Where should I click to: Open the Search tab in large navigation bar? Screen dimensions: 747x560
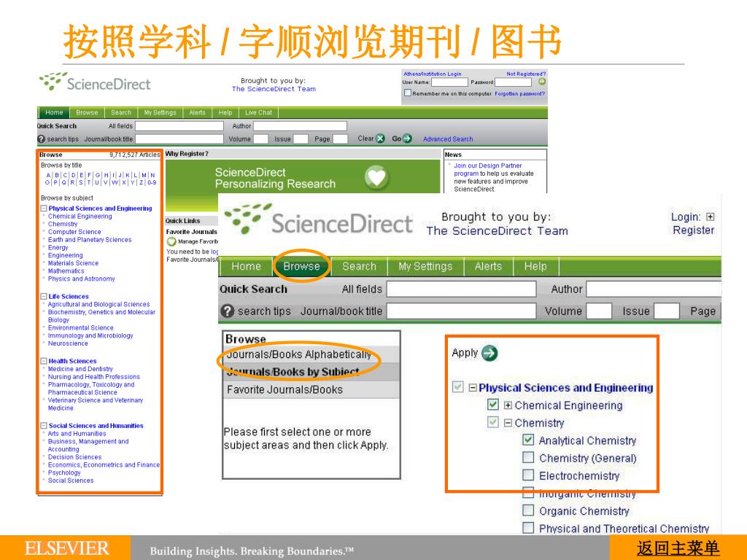click(359, 266)
